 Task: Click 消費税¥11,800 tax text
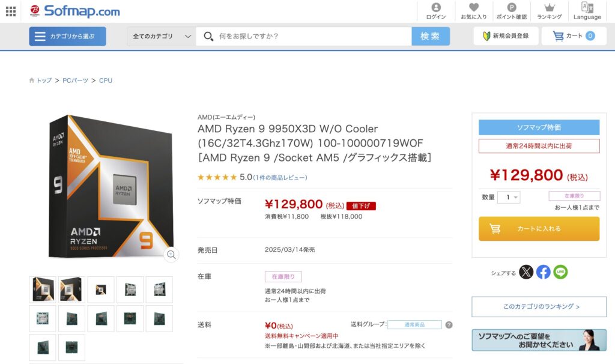286,216
